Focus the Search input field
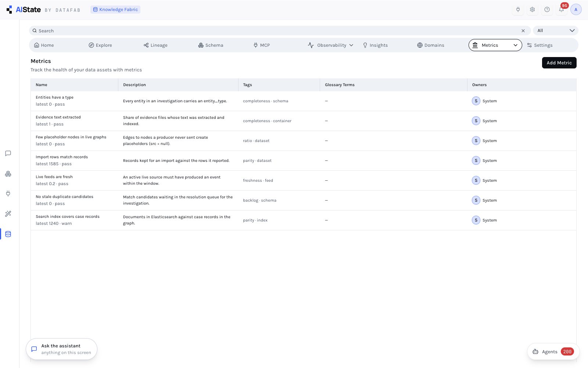The image size is (588, 368). click(x=279, y=31)
